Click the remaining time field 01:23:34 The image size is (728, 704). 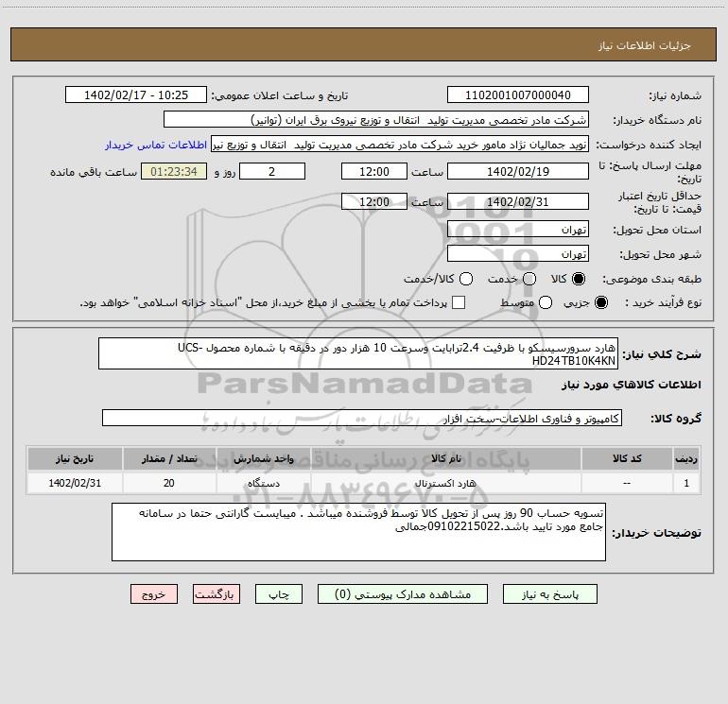(174, 171)
